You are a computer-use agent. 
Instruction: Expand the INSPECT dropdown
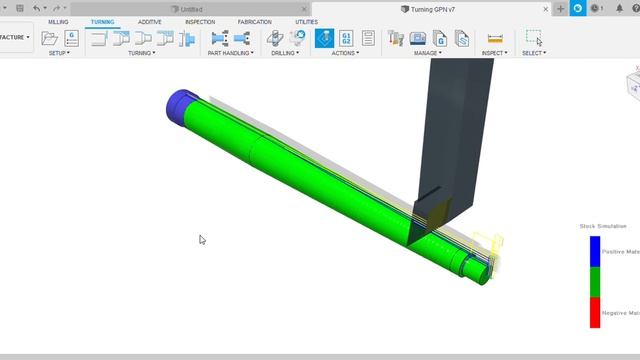click(495, 53)
